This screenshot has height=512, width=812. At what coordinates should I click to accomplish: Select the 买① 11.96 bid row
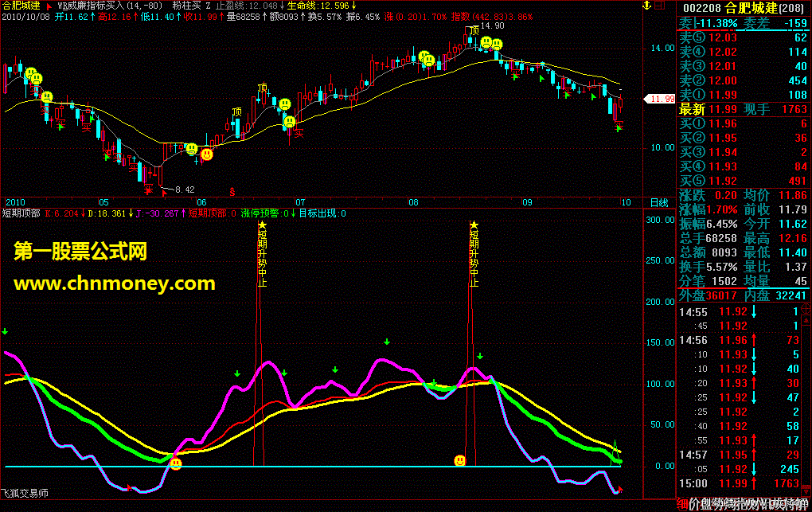(x=743, y=124)
